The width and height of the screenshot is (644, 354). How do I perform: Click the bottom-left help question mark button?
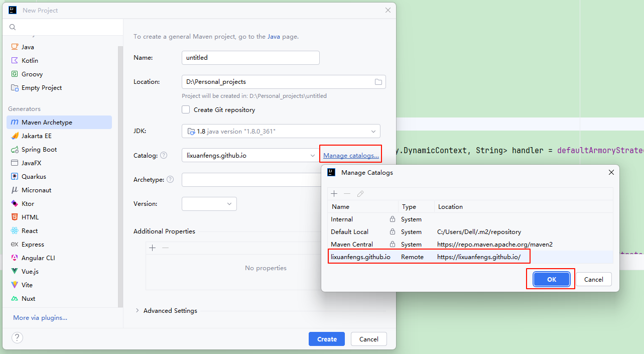[17, 337]
